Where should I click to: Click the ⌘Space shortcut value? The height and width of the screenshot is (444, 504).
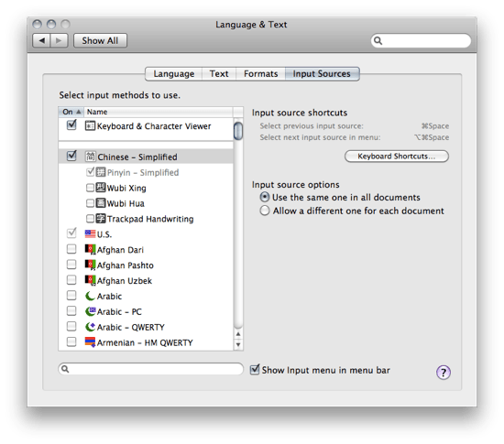(x=435, y=125)
